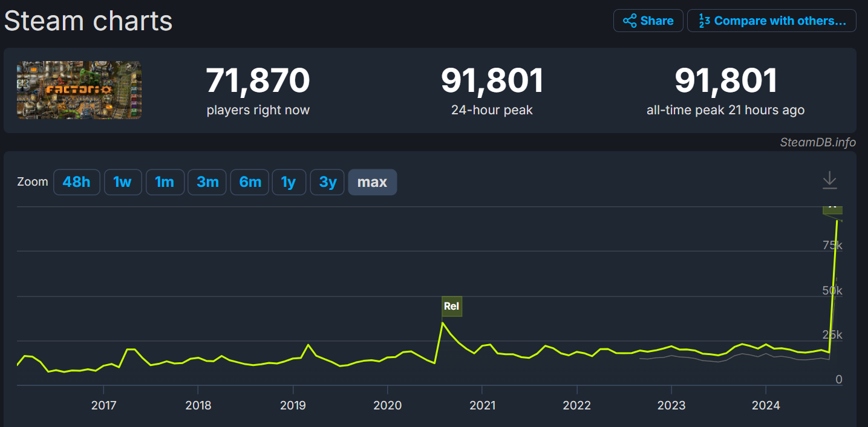Click the 2017 axis label
The width and height of the screenshot is (868, 427).
[x=104, y=405]
